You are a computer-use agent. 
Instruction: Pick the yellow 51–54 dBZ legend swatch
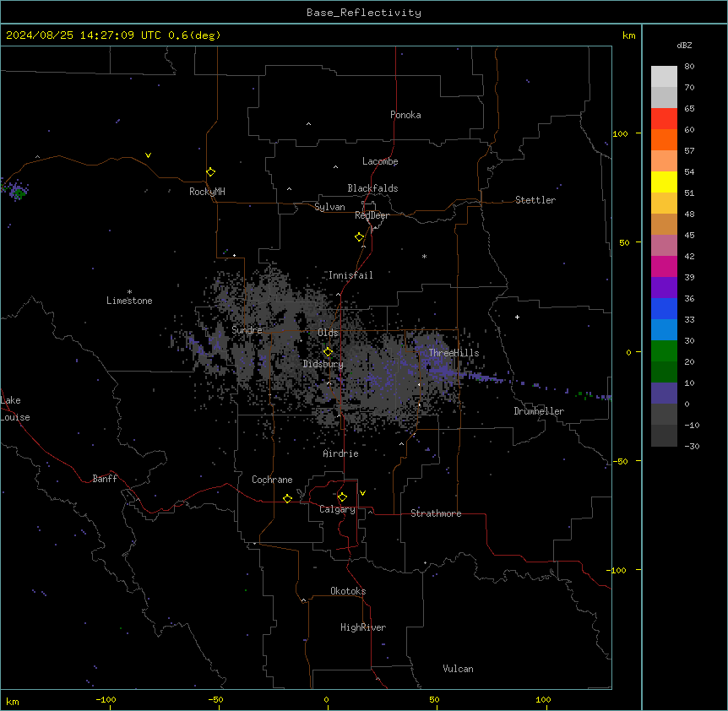[664, 182]
